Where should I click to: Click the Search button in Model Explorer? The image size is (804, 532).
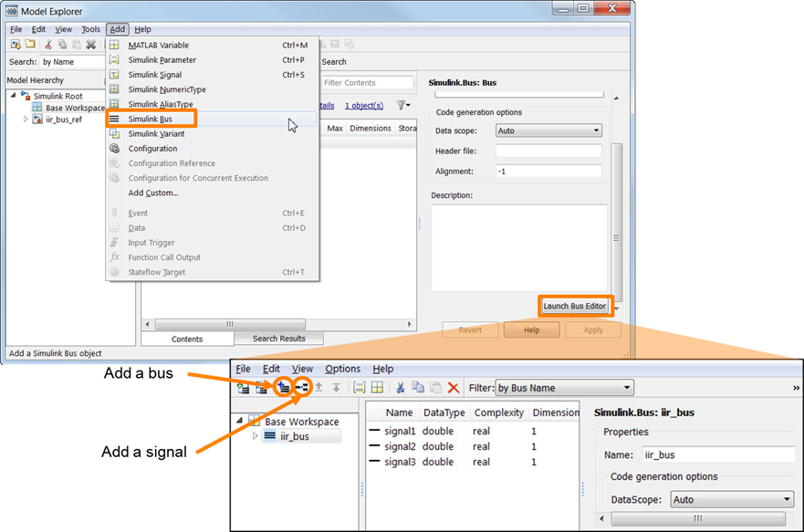pos(334,61)
